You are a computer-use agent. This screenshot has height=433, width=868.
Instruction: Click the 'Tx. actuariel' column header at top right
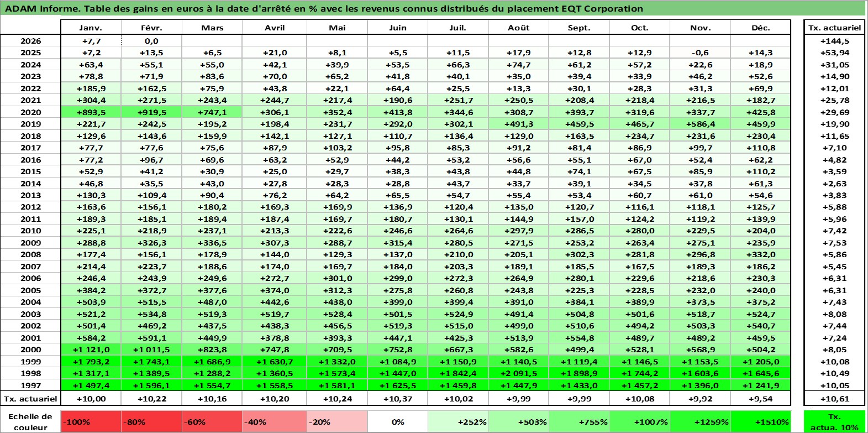[834, 28]
